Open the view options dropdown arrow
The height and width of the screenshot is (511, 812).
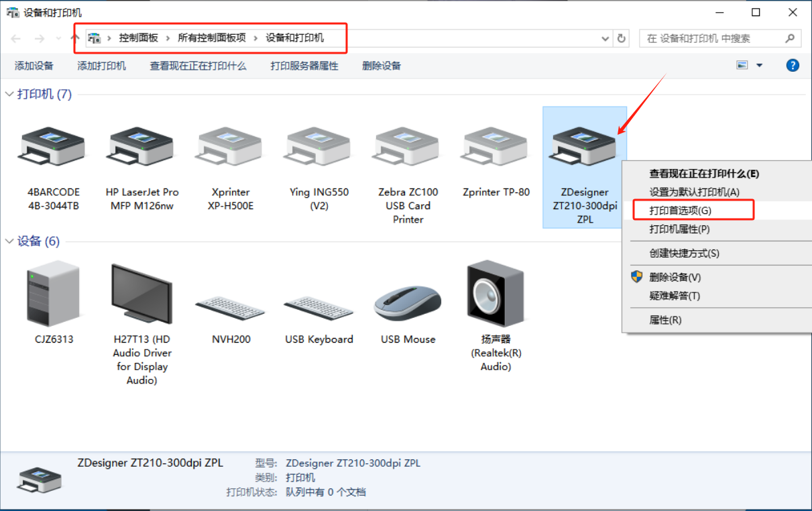(760, 66)
